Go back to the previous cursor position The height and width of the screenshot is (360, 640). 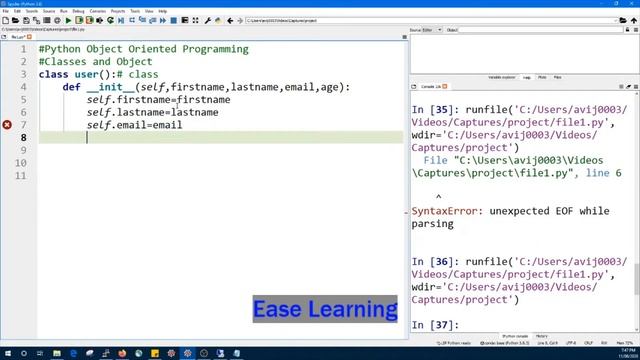coord(230,20)
